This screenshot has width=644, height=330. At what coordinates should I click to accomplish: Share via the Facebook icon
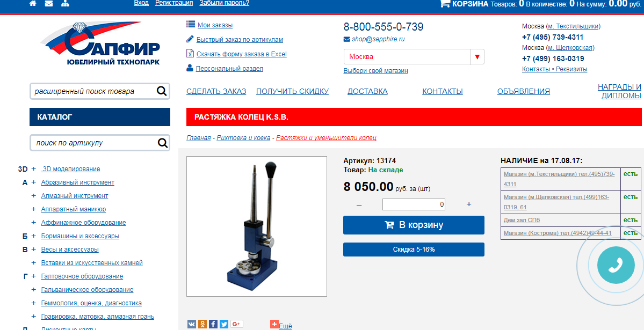point(213,324)
